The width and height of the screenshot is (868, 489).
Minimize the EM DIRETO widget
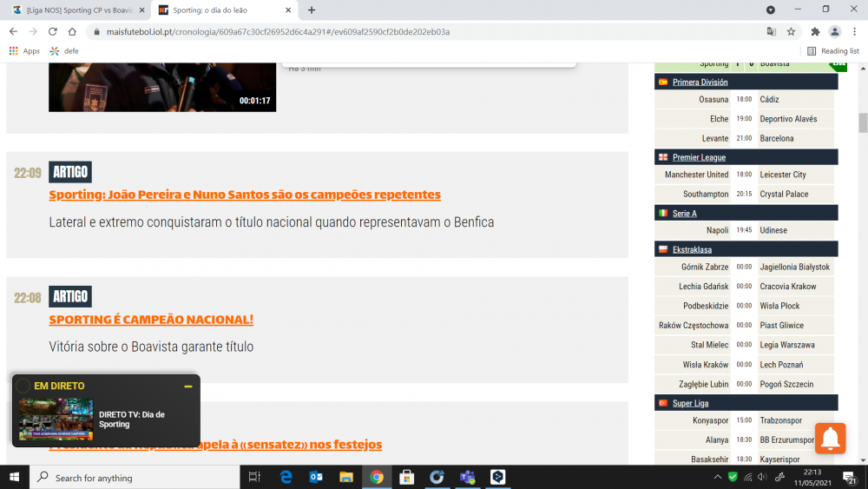point(188,386)
